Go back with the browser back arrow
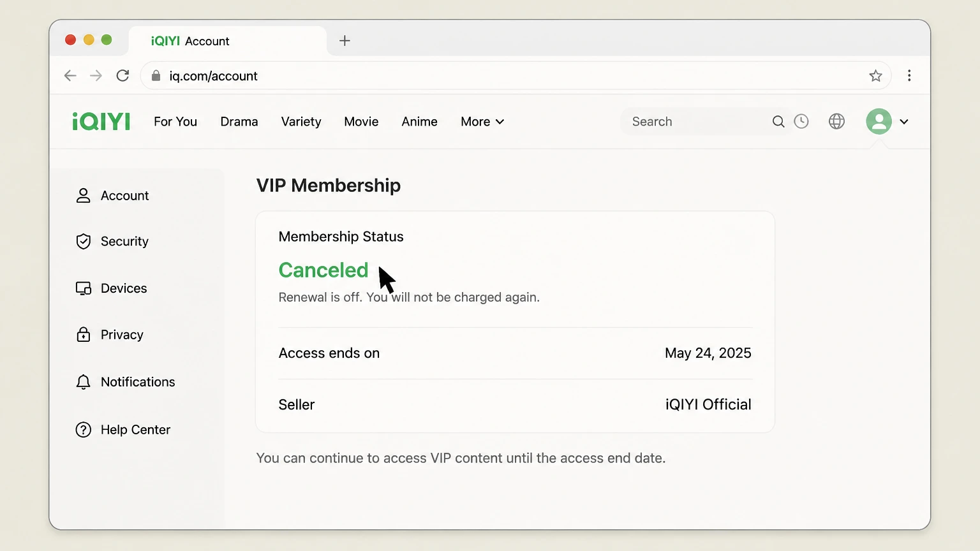980x551 pixels. 70,76
